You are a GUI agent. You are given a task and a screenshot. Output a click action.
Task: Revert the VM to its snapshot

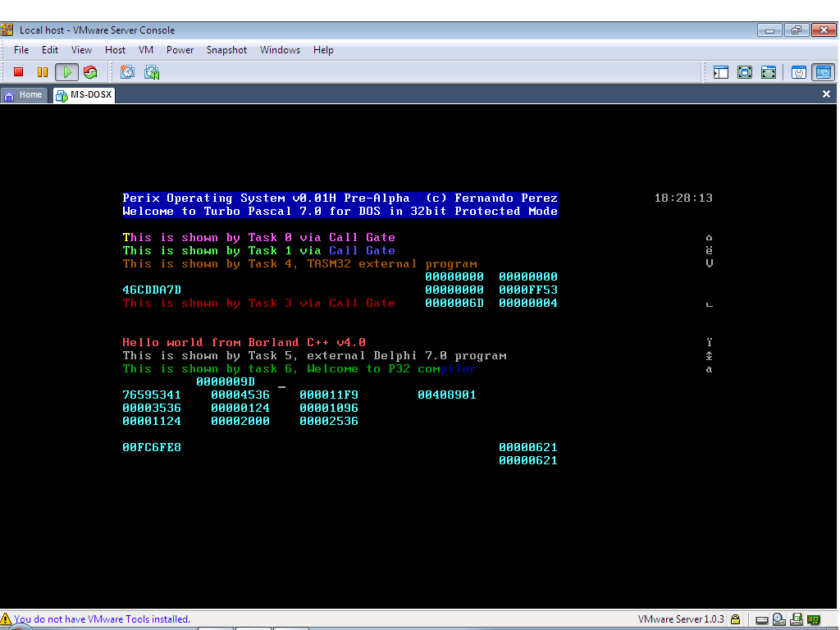click(x=152, y=72)
